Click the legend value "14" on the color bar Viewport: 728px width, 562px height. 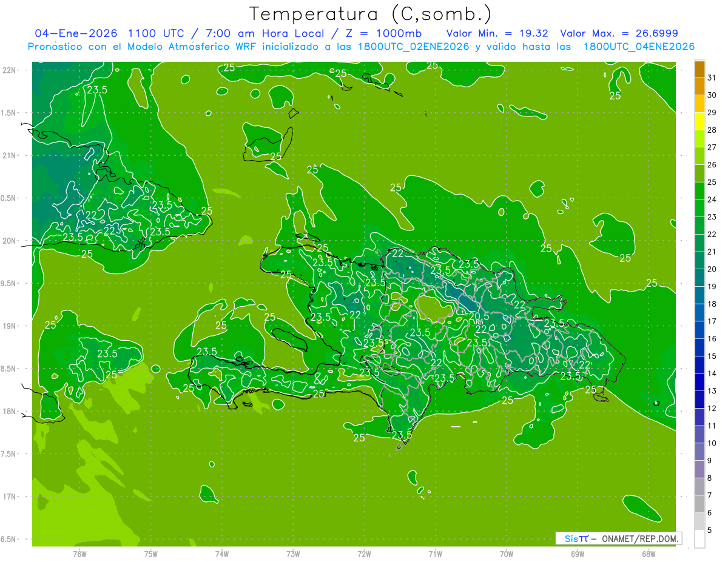tap(712, 373)
